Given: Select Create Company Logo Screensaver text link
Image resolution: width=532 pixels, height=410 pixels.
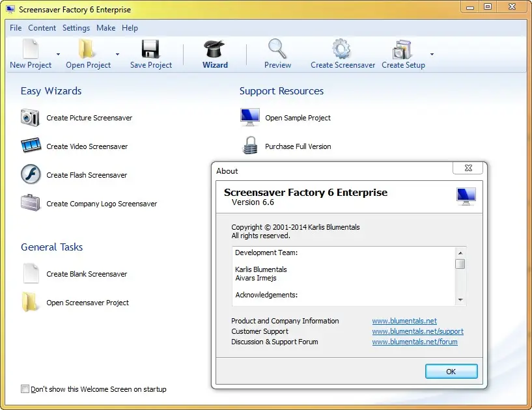Looking at the screenshot, I should coord(102,204).
